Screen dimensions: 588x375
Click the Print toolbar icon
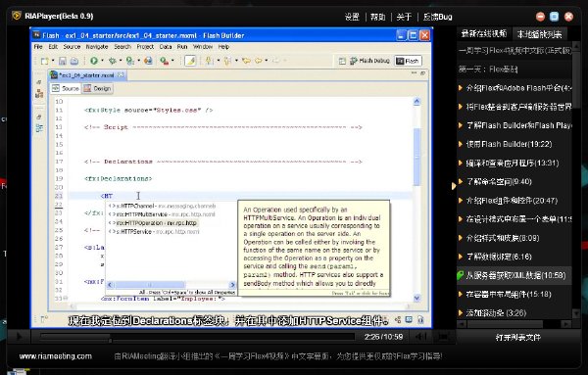click(74, 61)
